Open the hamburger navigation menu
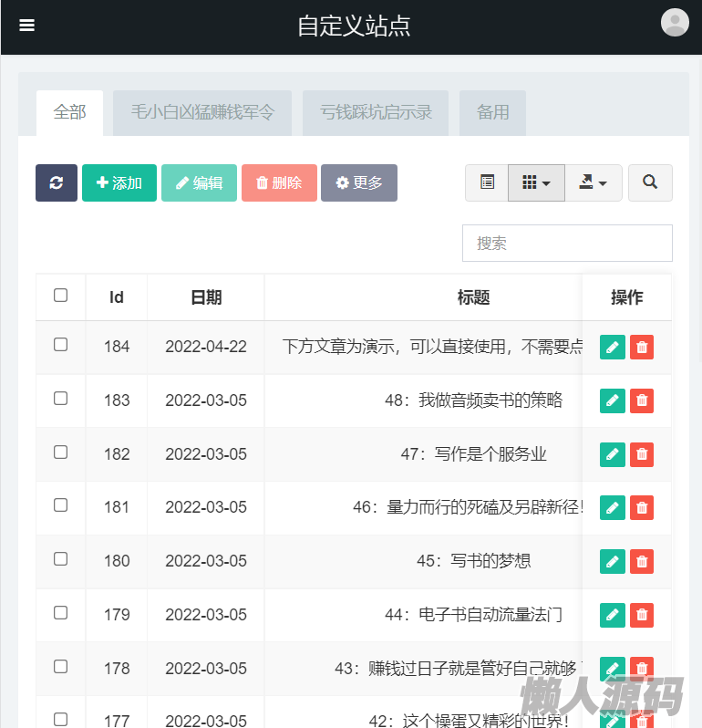Viewport: 702px width, 728px height. pyautogui.click(x=26, y=26)
